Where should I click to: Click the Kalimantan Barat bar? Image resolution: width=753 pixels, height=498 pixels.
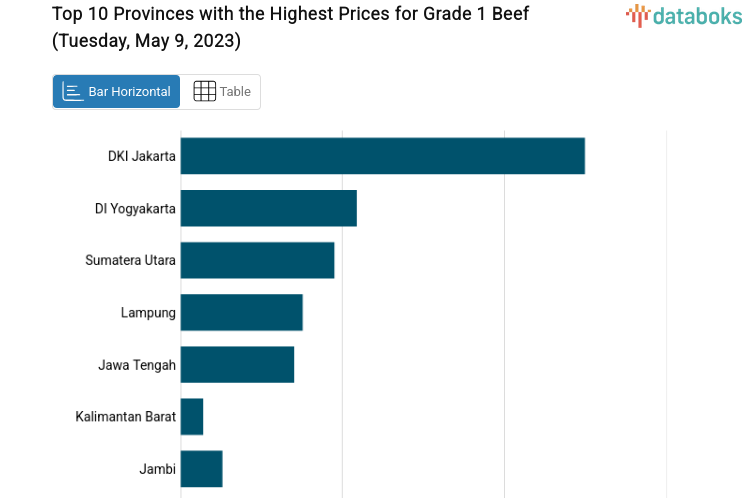(x=192, y=416)
